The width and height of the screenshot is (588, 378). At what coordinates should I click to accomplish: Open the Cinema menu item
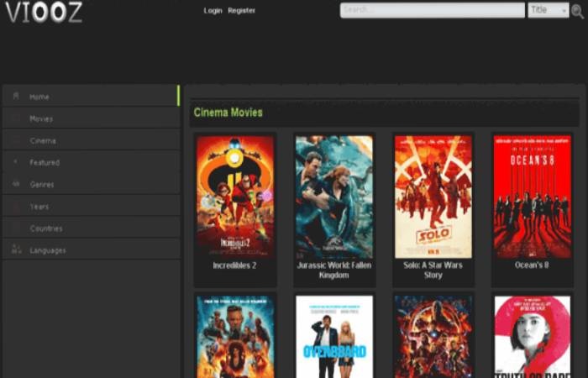coord(91,140)
